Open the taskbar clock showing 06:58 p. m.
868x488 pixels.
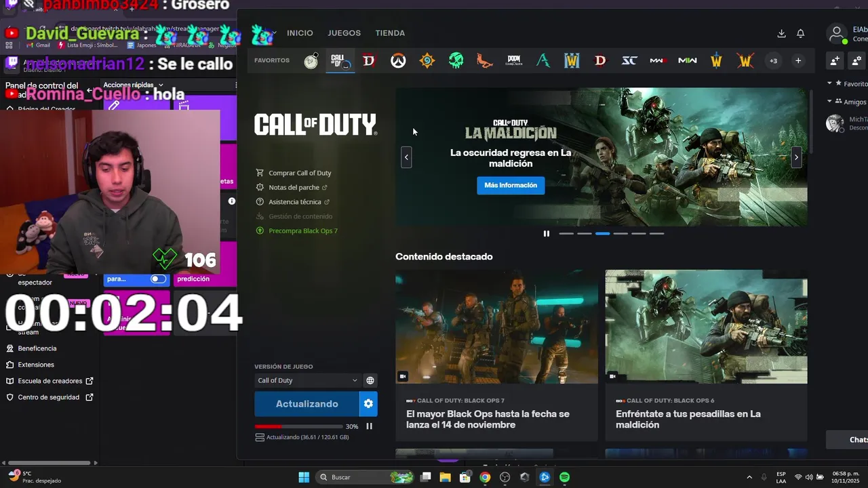pyautogui.click(x=846, y=477)
